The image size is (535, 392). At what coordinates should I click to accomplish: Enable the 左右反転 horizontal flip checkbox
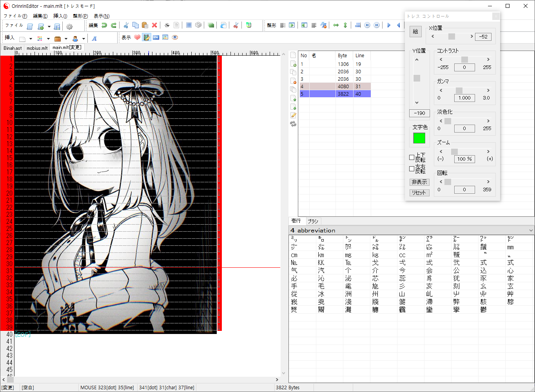(x=412, y=169)
